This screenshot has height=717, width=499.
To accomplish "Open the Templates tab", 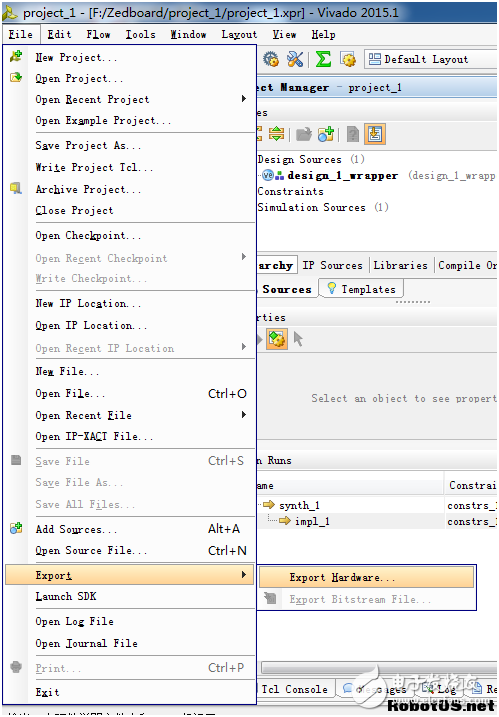I will click(x=361, y=289).
